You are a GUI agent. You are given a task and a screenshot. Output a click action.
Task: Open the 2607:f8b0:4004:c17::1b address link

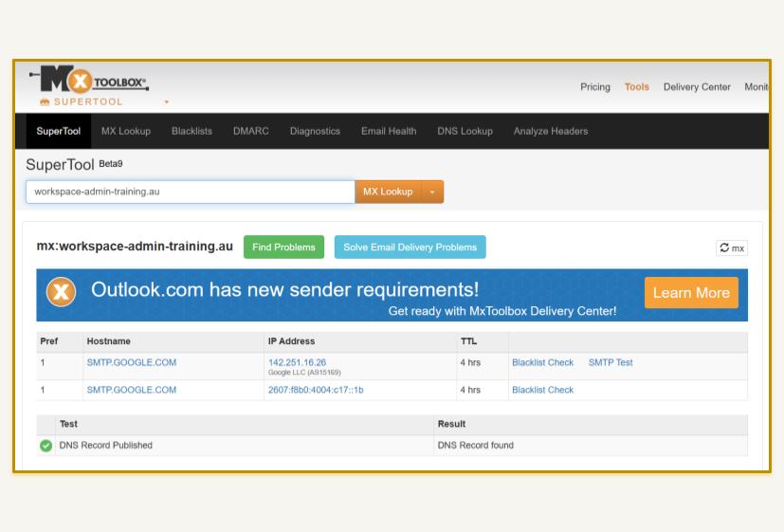pos(316,390)
